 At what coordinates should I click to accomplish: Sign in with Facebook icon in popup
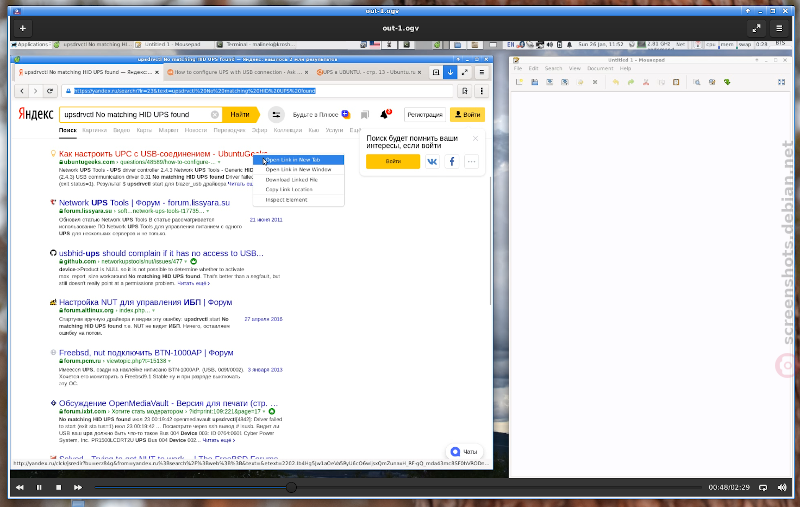(452, 162)
